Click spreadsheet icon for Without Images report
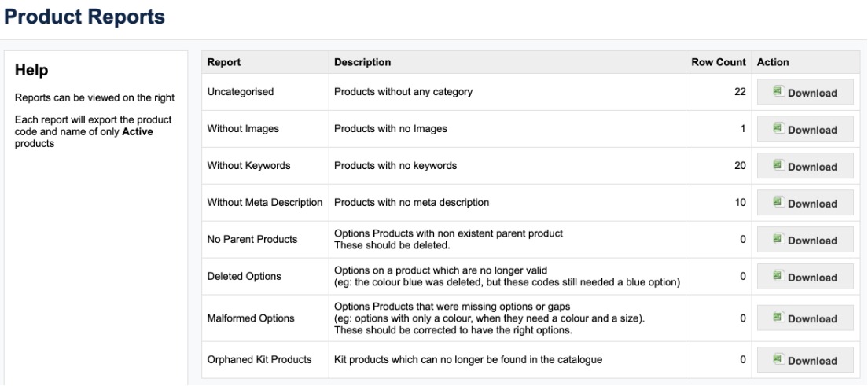Viewport: 868px width, 386px height. (x=780, y=129)
